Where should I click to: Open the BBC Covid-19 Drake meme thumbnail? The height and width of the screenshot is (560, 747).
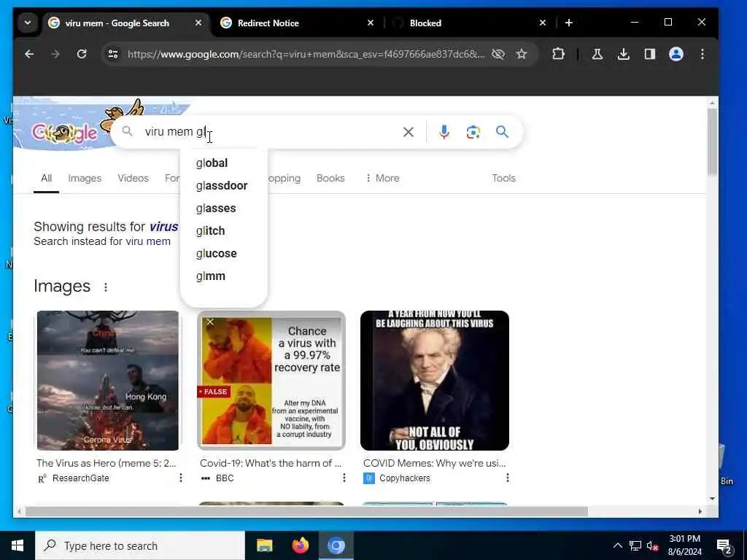(x=271, y=381)
